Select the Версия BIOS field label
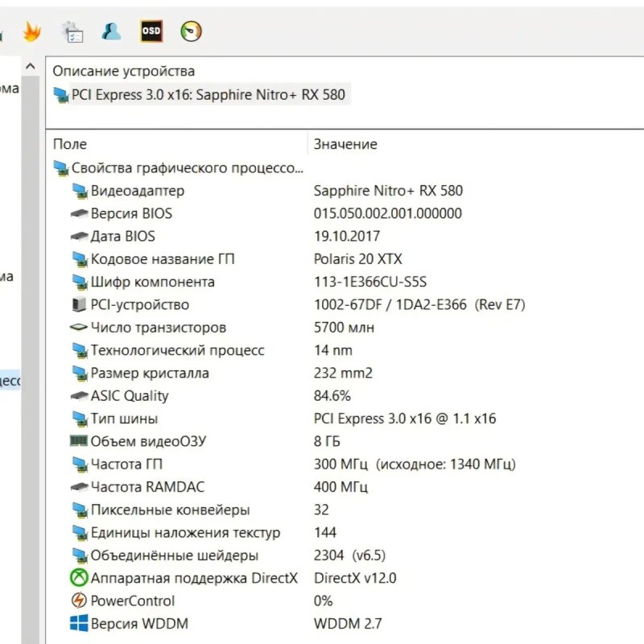 click(131, 213)
